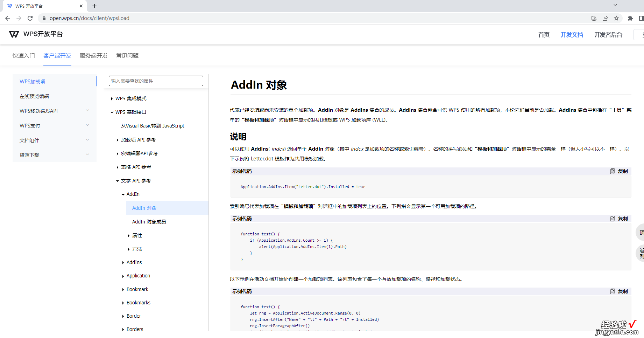Click the copy icon of the third 示例代码 block
Screen dimensions: 644x338
[613, 291]
